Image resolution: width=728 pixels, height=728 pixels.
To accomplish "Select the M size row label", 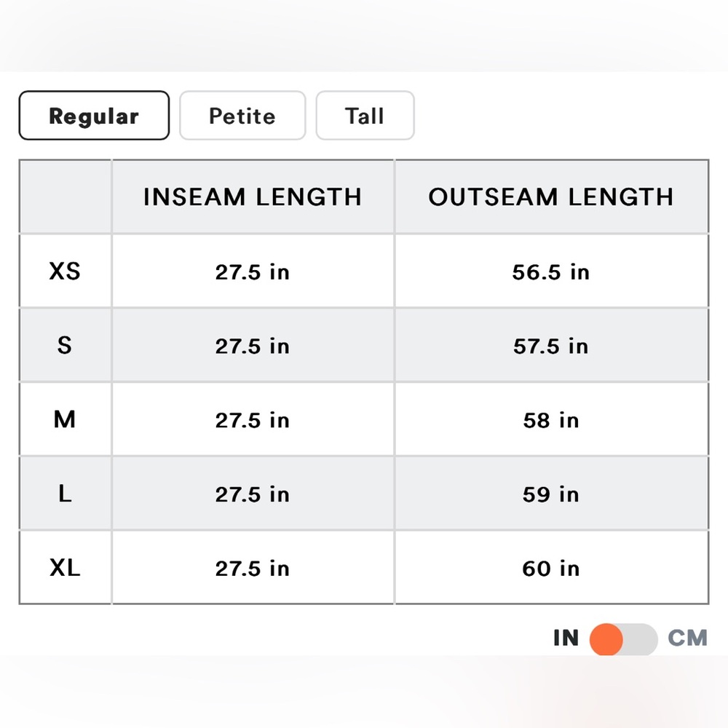I will click(65, 420).
